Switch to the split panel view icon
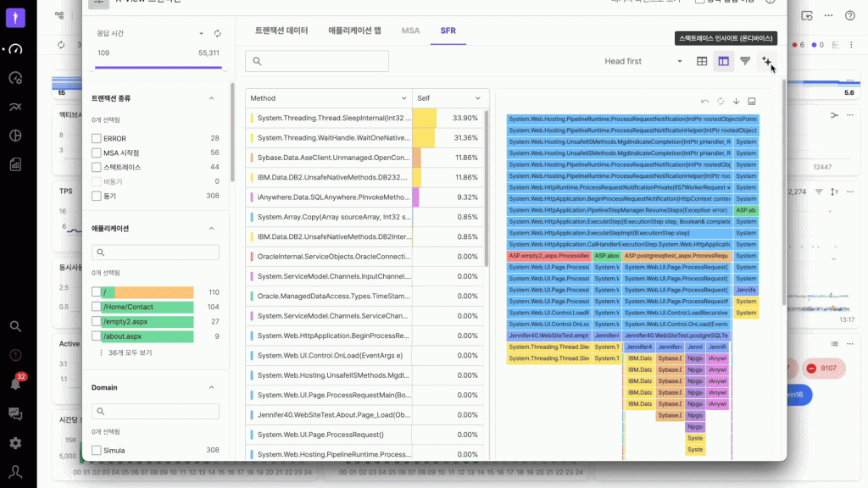 (724, 61)
